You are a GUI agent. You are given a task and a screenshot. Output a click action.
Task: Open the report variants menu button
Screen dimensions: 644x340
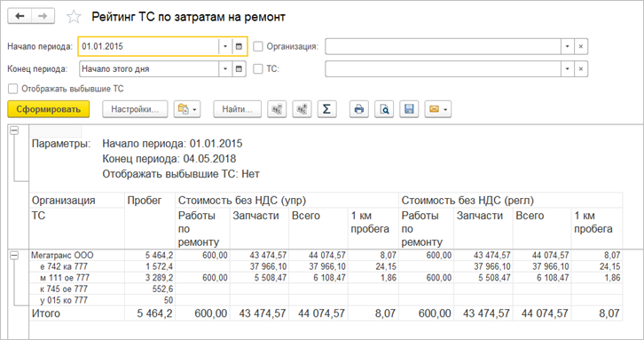pyautogui.click(x=187, y=109)
